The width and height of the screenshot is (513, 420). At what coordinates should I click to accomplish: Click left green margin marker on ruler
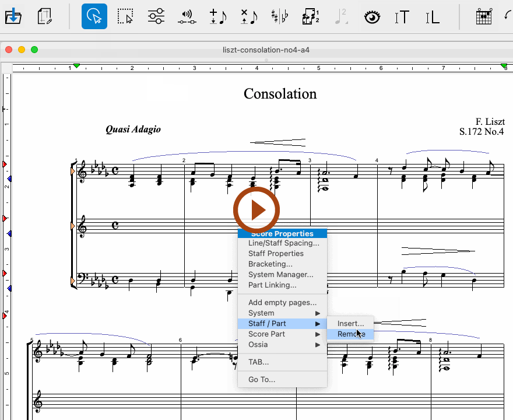pyautogui.click(x=76, y=66)
